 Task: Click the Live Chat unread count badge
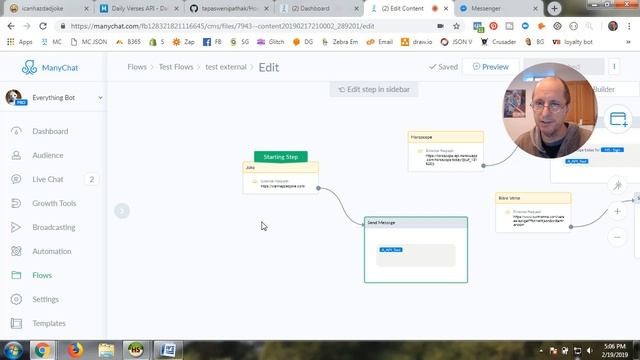[x=92, y=179]
